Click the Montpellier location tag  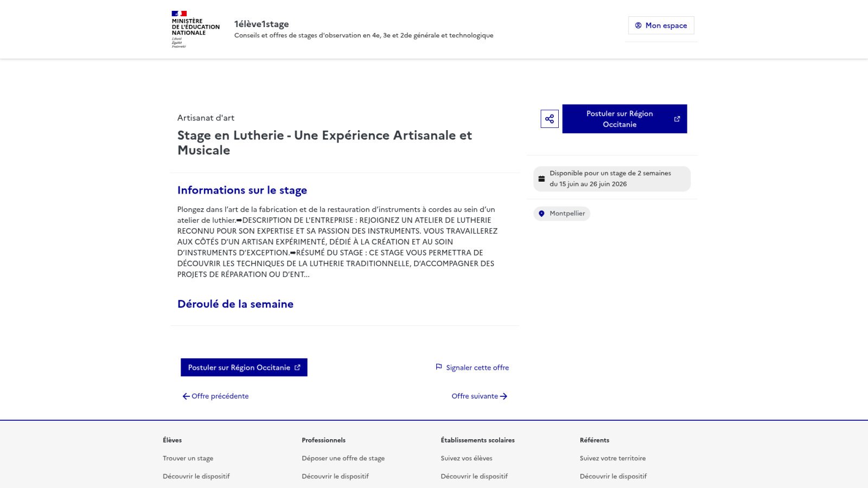[561, 214]
